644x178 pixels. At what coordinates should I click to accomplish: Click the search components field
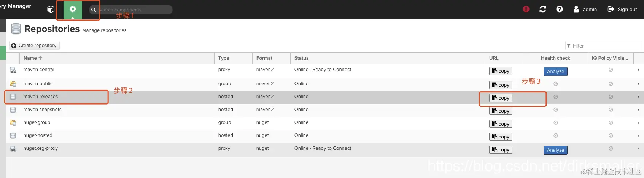tap(130, 10)
